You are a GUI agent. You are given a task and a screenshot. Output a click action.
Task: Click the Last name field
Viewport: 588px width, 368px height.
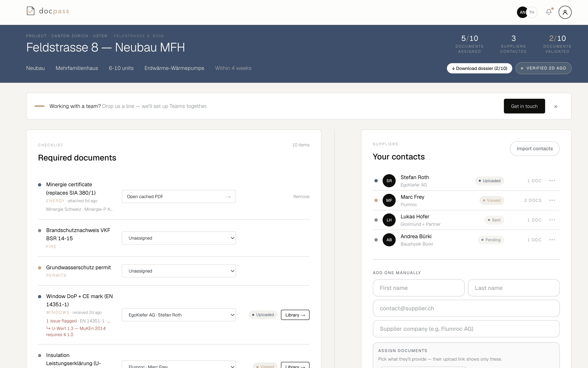click(514, 288)
